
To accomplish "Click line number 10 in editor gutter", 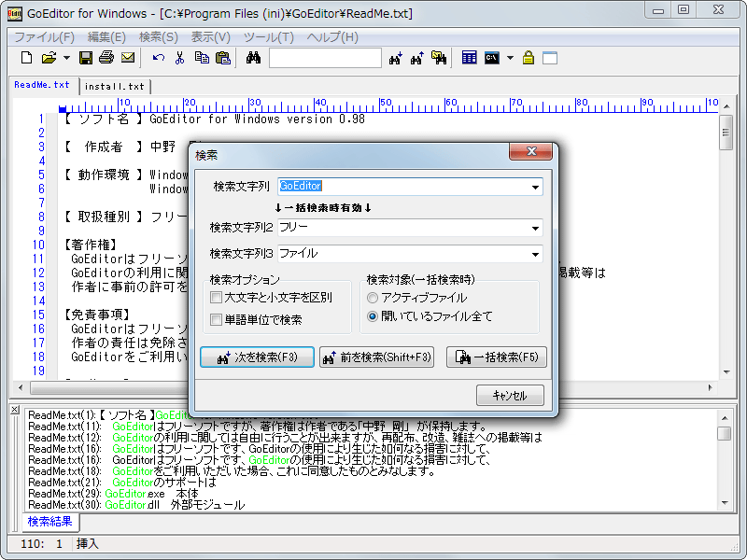I will (38, 245).
